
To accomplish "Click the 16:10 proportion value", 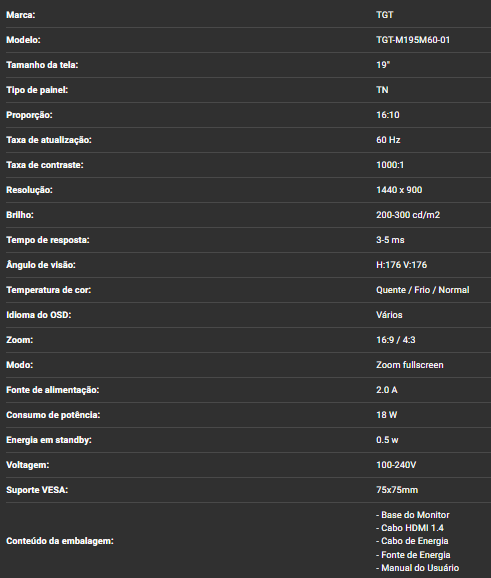I will tap(388, 115).
